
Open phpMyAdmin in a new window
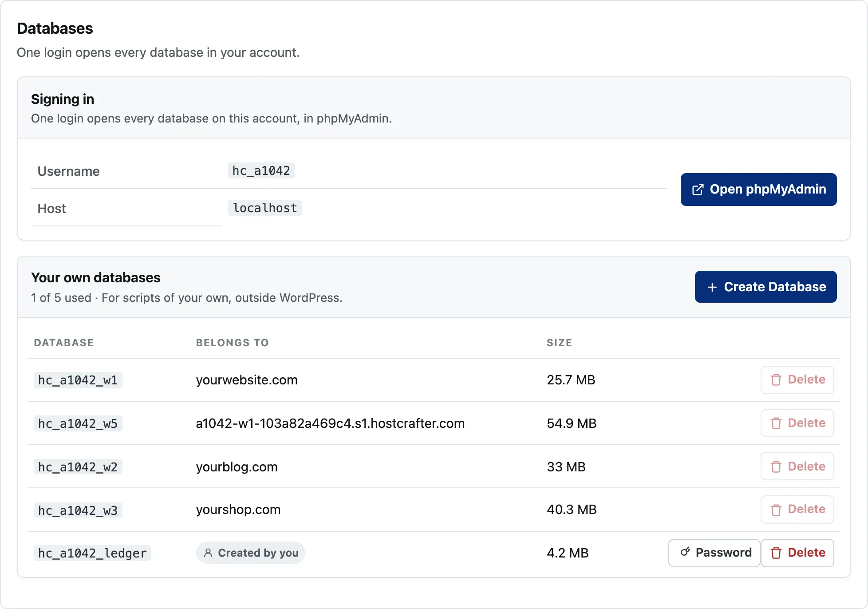click(x=758, y=190)
